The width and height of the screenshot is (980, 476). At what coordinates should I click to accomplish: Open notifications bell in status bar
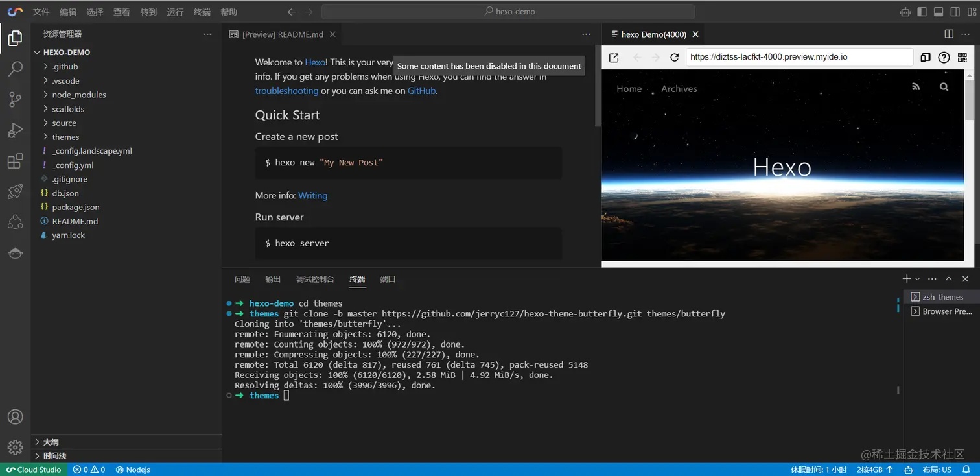tap(966, 470)
